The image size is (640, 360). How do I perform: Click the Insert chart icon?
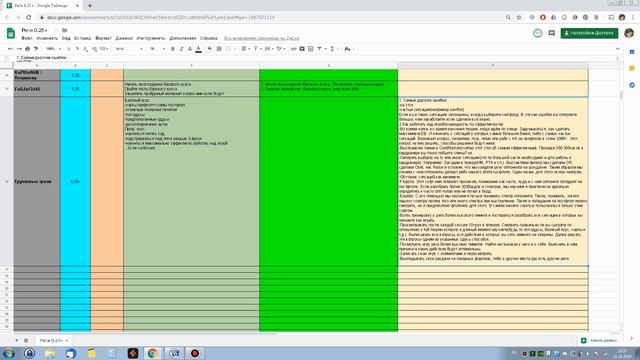pos(311,49)
